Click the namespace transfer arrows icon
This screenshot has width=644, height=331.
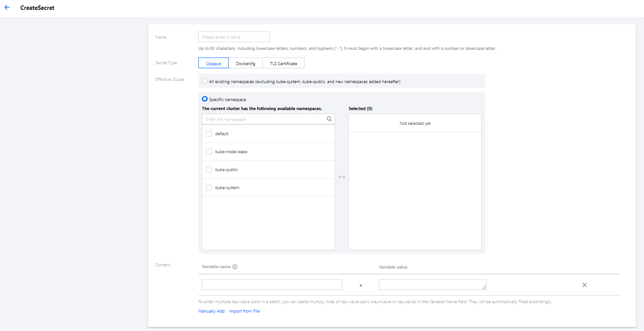342,177
